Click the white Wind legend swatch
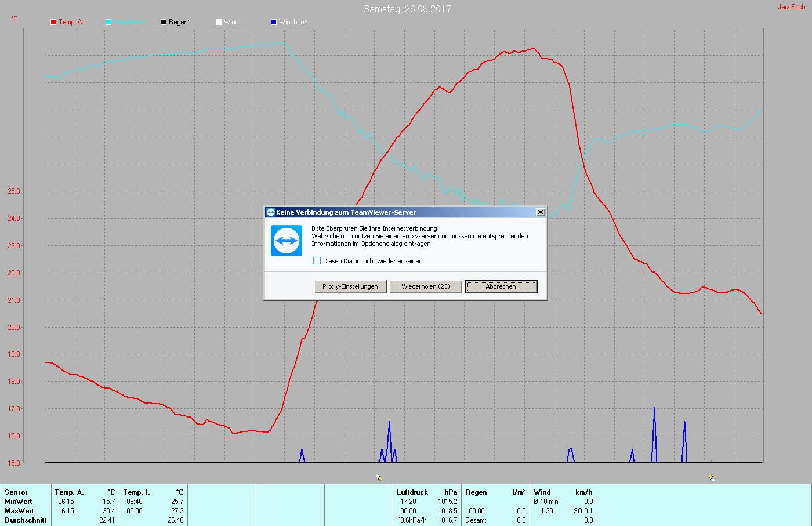Viewport: 812px width, 526px height. tap(219, 22)
